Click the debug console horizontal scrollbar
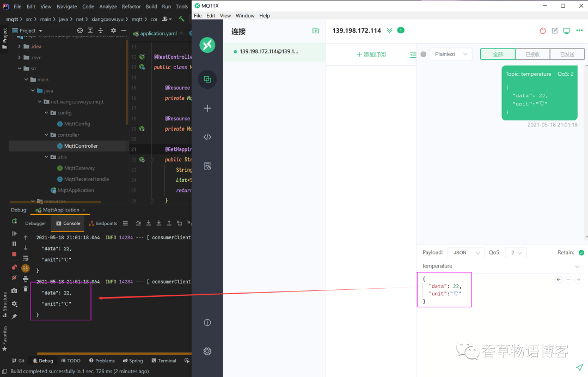 (114, 354)
